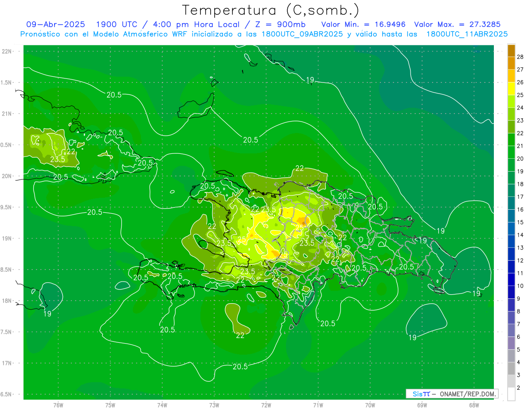Click the "70W" longitude axis label
The height and width of the screenshot is (411, 532).
[370, 405]
